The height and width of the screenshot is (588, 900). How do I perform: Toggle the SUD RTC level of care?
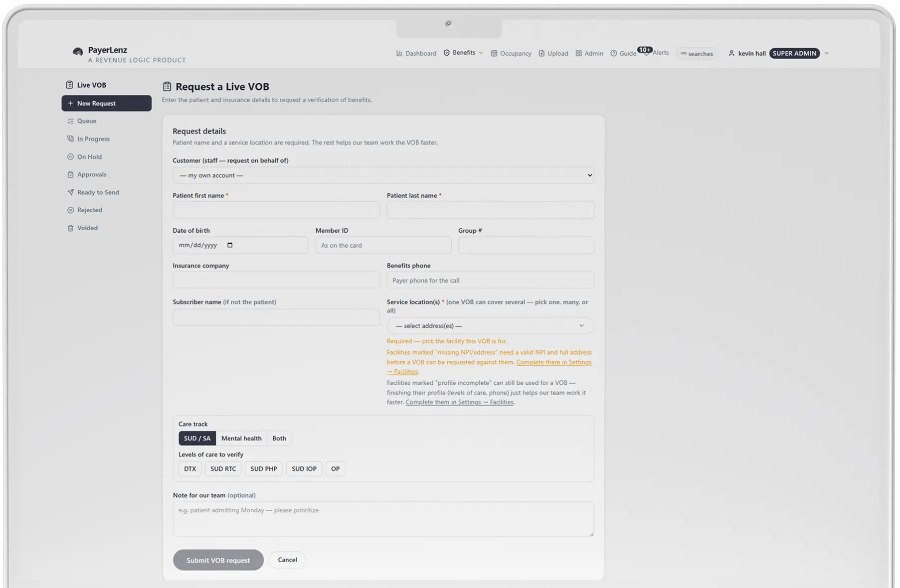click(x=223, y=469)
